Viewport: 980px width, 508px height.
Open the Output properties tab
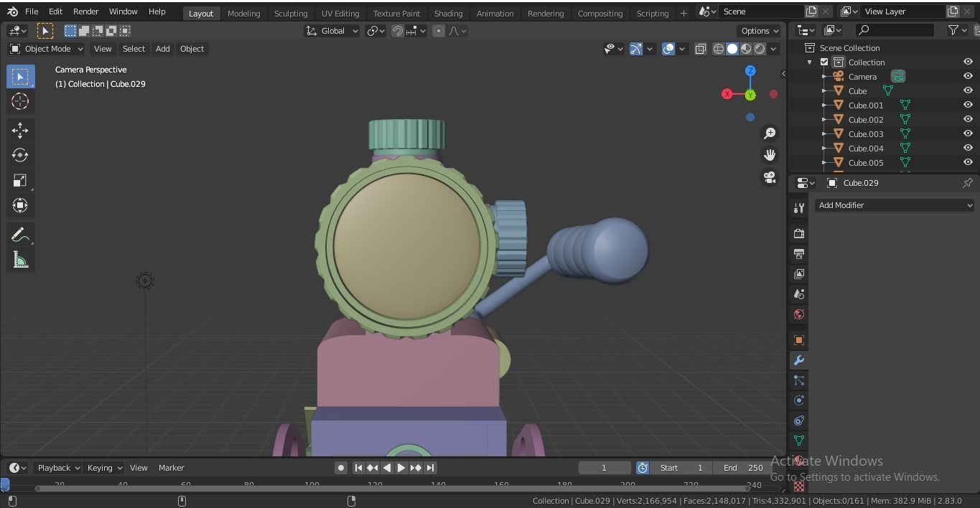click(x=799, y=253)
